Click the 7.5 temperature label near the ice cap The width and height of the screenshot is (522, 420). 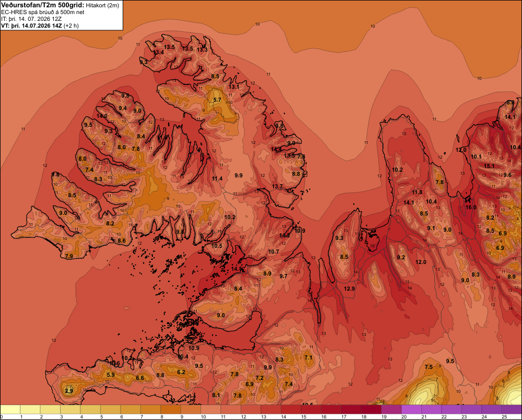[429, 367]
